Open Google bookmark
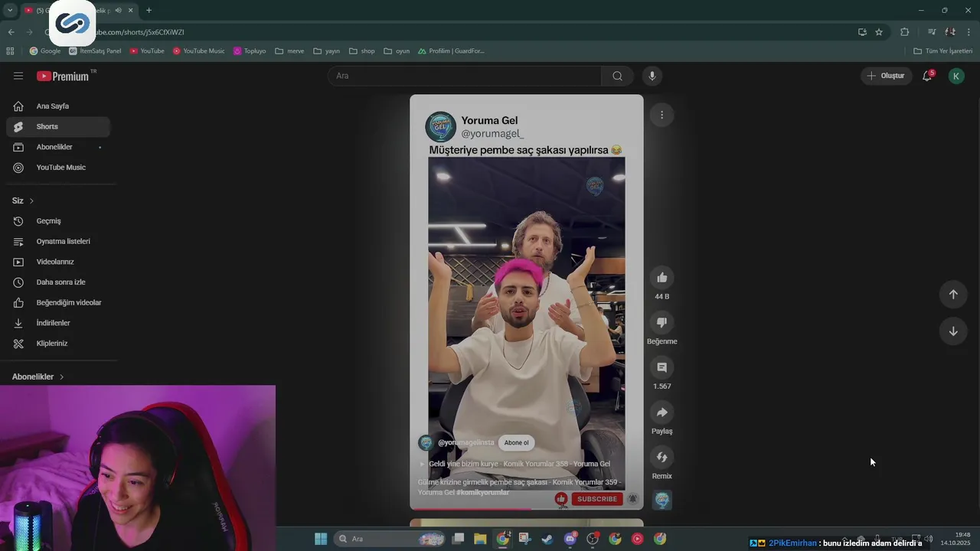This screenshot has height=551, width=980. pyautogui.click(x=45, y=51)
